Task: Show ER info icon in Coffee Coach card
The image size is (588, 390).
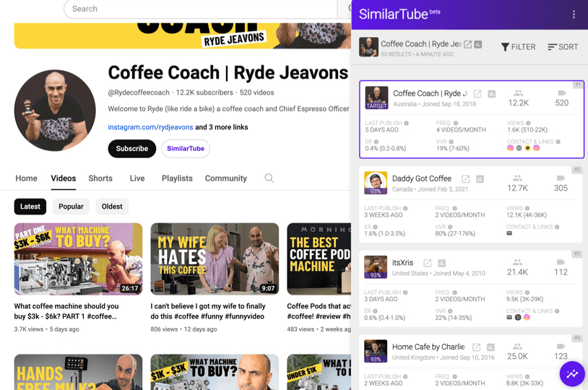Action: coord(376,142)
